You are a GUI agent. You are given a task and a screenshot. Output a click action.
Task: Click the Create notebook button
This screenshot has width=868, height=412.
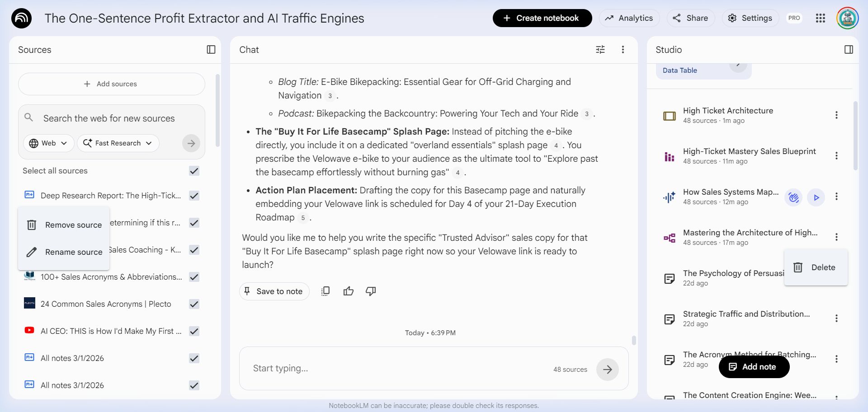pos(542,18)
